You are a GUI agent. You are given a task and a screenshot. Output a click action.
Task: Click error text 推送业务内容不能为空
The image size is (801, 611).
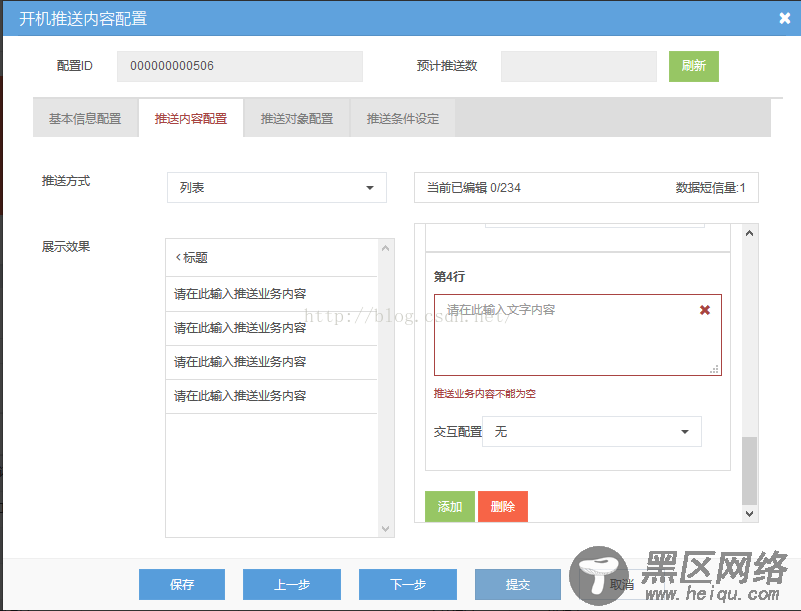click(x=484, y=393)
